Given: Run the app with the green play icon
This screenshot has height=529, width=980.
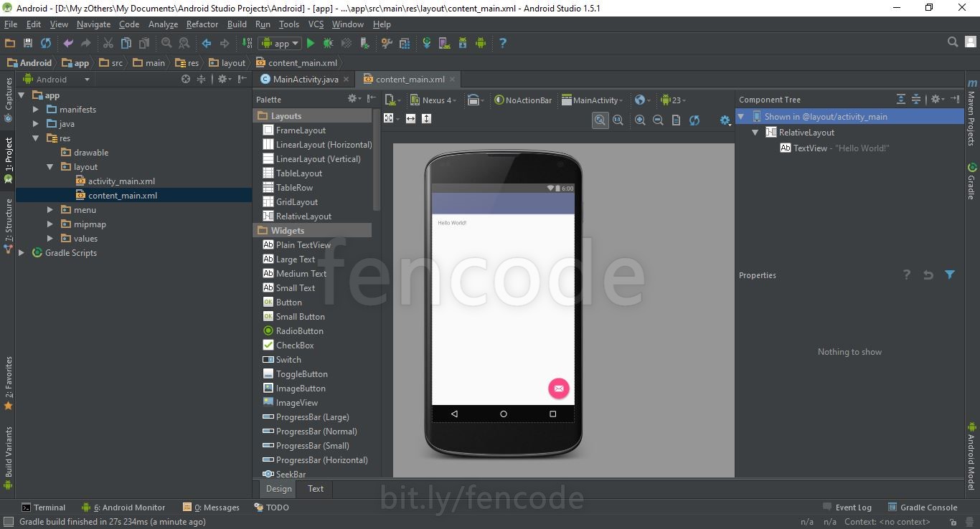Looking at the screenshot, I should 310,43.
